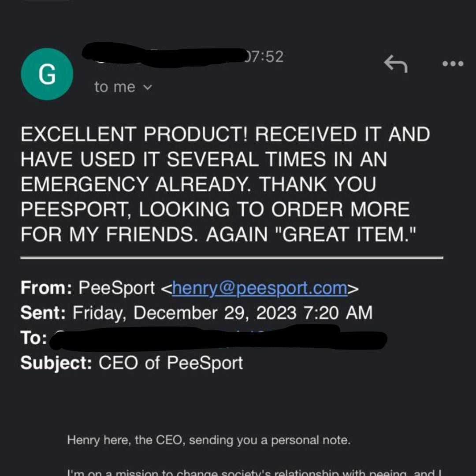Click the redacted address in the To field
The height and width of the screenshot is (476, 476).
coord(218,338)
